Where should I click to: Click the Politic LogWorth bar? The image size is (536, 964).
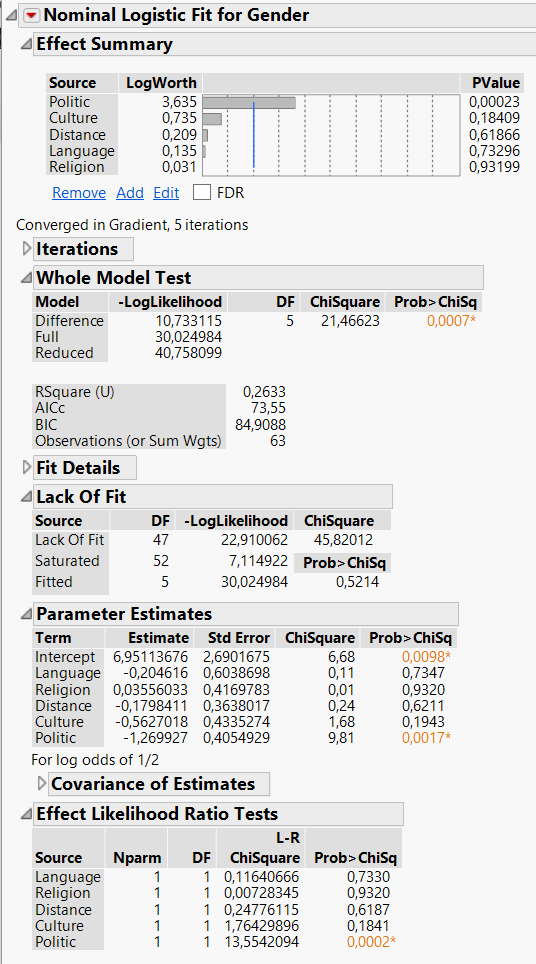pyautogui.click(x=249, y=103)
